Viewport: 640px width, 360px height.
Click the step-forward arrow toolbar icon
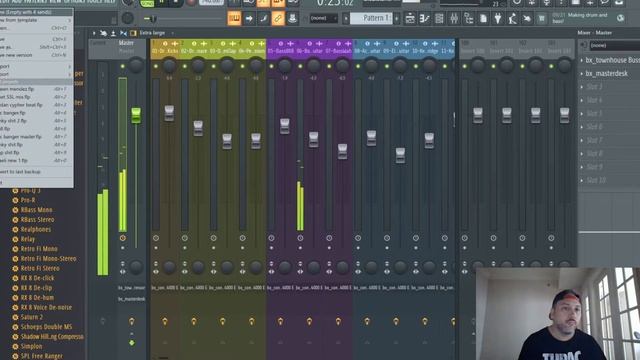point(249,18)
